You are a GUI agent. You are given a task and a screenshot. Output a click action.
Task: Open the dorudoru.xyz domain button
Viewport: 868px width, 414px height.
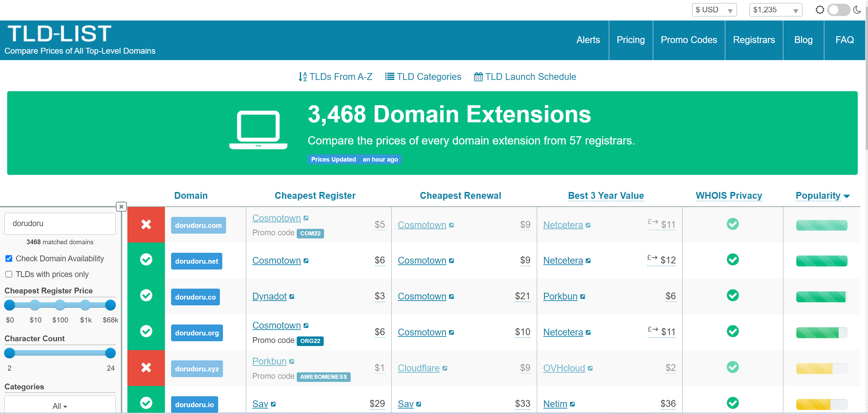pos(197,369)
